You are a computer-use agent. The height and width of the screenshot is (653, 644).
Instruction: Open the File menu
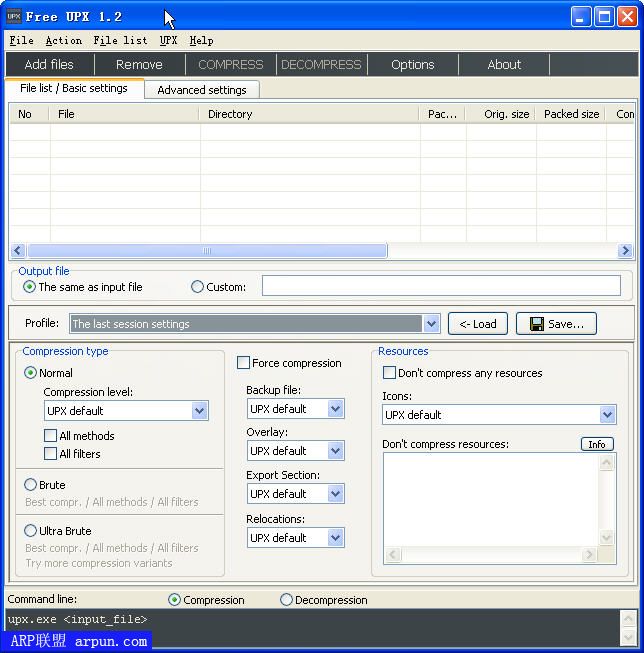point(22,40)
